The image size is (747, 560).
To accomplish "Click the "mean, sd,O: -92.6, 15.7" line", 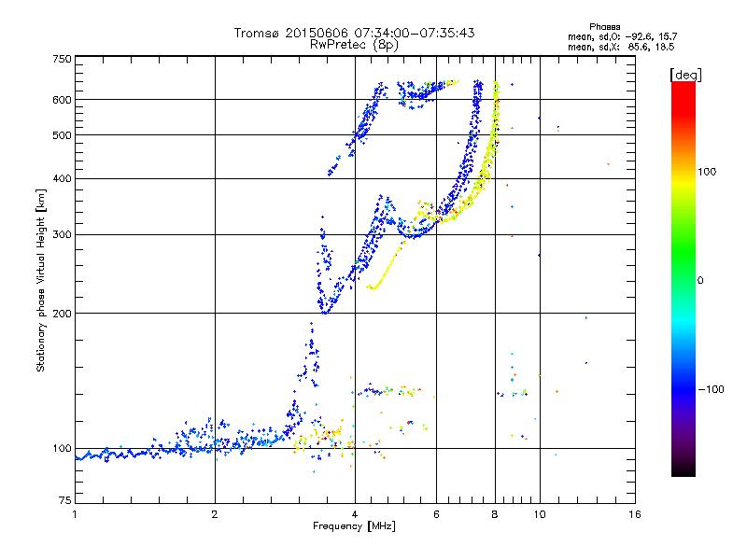I will click(622, 36).
